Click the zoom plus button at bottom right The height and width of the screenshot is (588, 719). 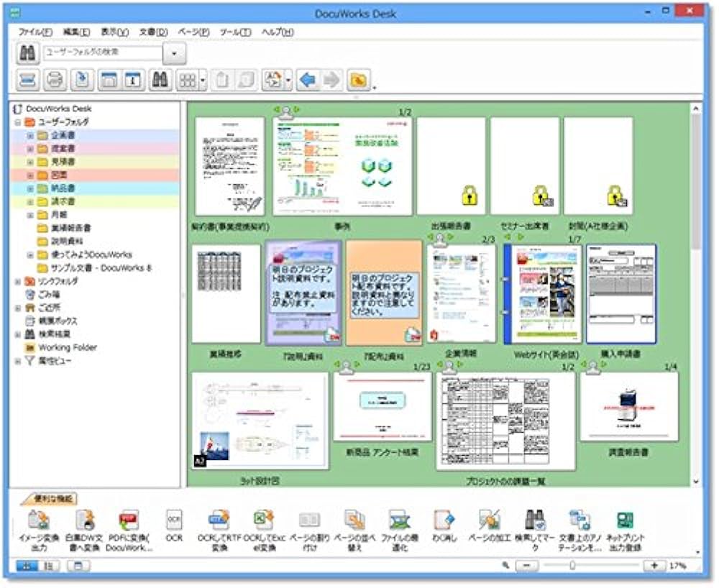point(654,565)
